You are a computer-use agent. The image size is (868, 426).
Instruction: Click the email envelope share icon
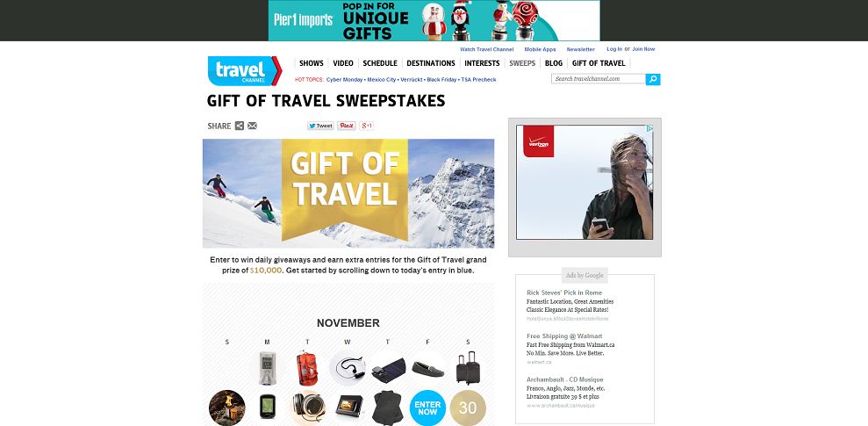[x=253, y=126]
